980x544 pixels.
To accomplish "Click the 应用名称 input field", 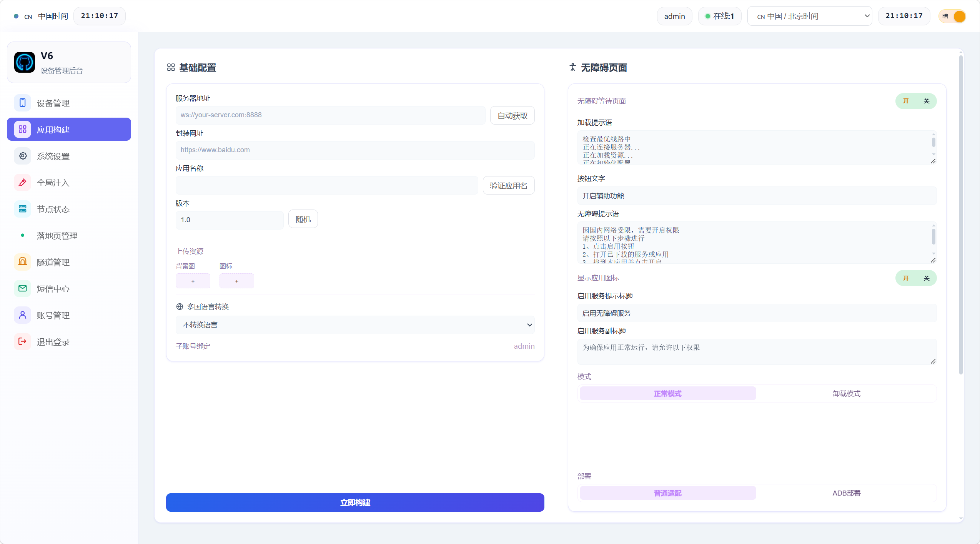I will pos(327,185).
